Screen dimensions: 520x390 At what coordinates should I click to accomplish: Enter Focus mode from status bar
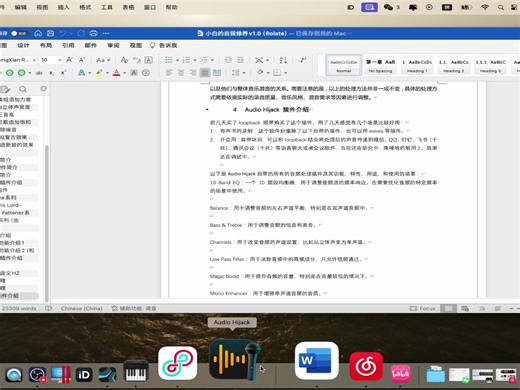(423, 308)
